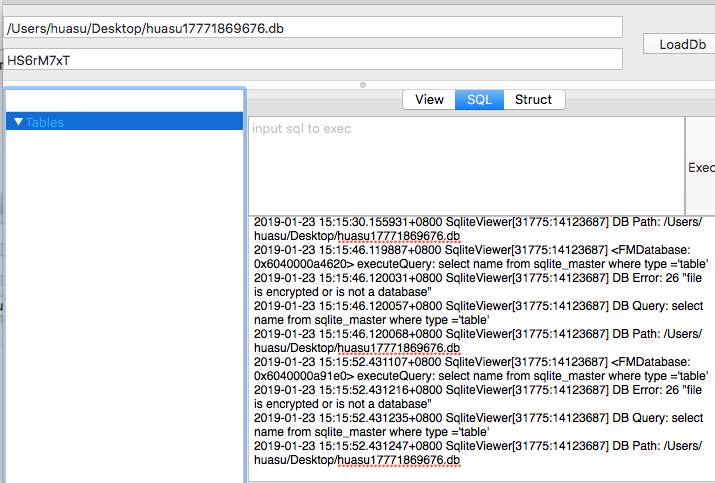715x483 pixels.
Task: Click the 'input sql to exec' text area
Action: click(x=466, y=166)
